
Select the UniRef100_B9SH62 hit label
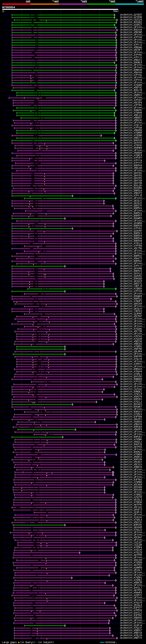[131, 22]
